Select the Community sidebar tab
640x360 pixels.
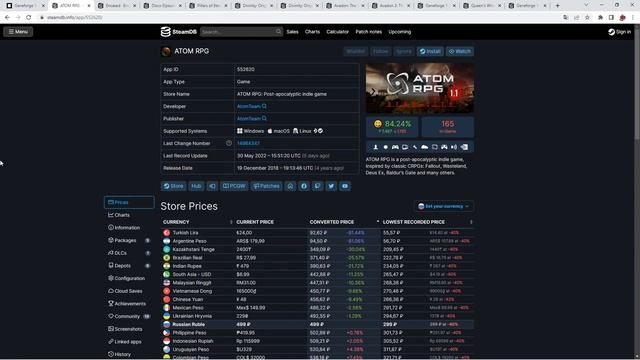[x=129, y=316]
